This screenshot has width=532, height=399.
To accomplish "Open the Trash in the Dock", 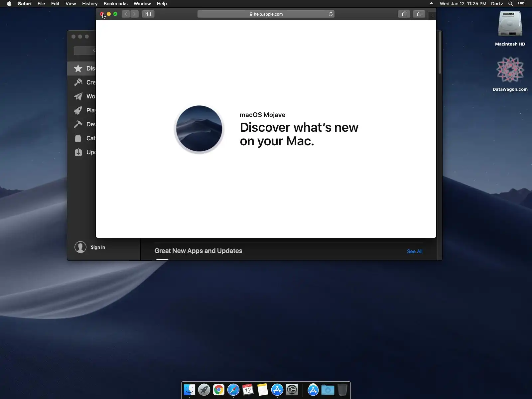I will click(342, 390).
